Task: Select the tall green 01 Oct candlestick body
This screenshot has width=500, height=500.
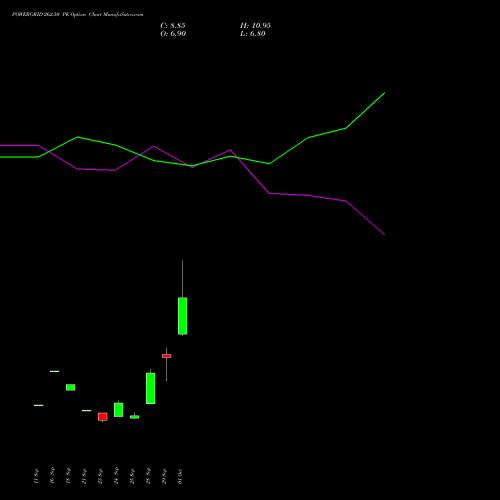Action: (x=183, y=316)
